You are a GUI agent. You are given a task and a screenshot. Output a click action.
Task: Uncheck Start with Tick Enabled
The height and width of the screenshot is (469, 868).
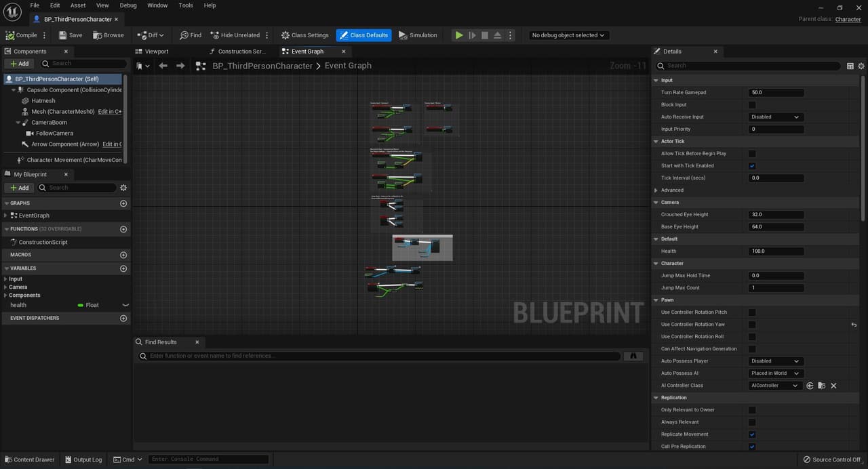point(752,166)
